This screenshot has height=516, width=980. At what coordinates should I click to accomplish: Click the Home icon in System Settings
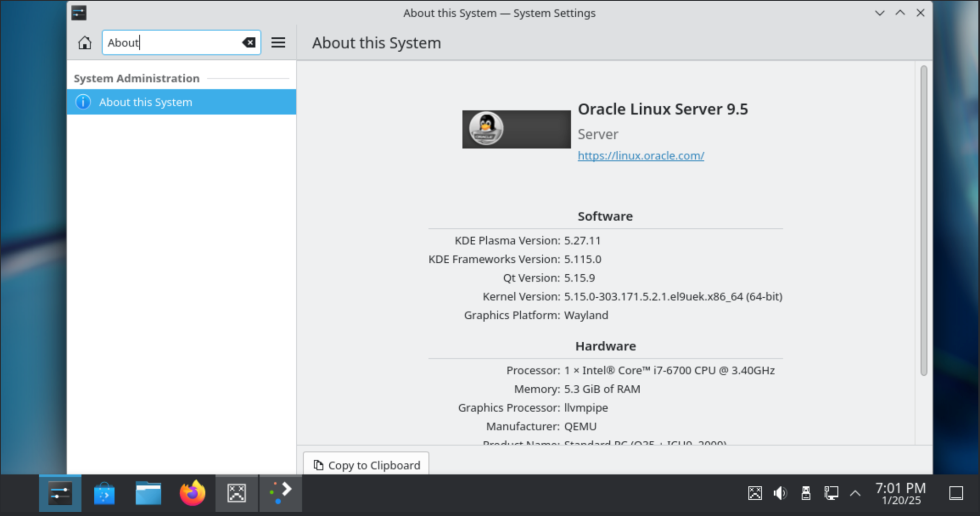[85, 43]
